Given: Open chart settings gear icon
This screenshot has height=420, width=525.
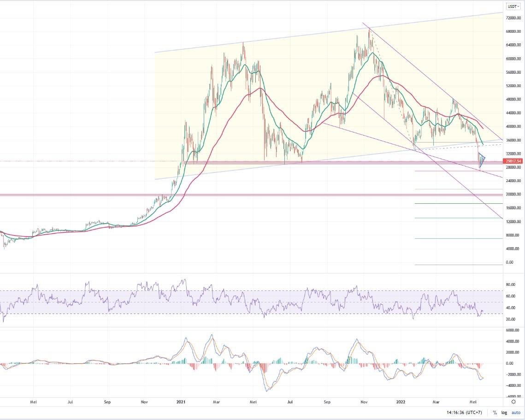Looking at the screenshot, I should coord(513,402).
